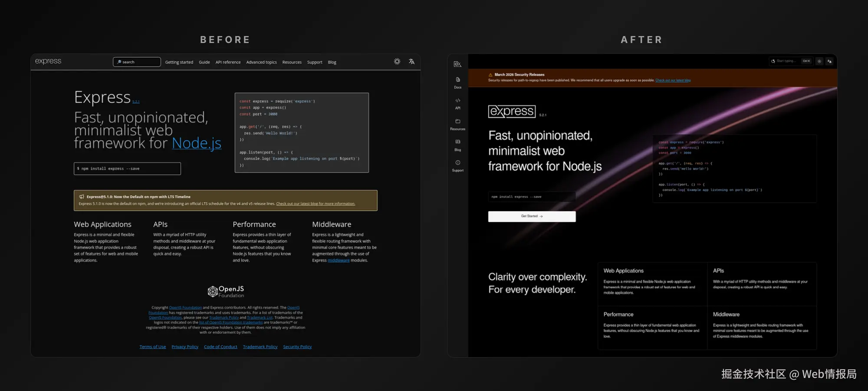Click the Performance heading in the Before panel
Screen dimensions: 868x391
point(254,224)
